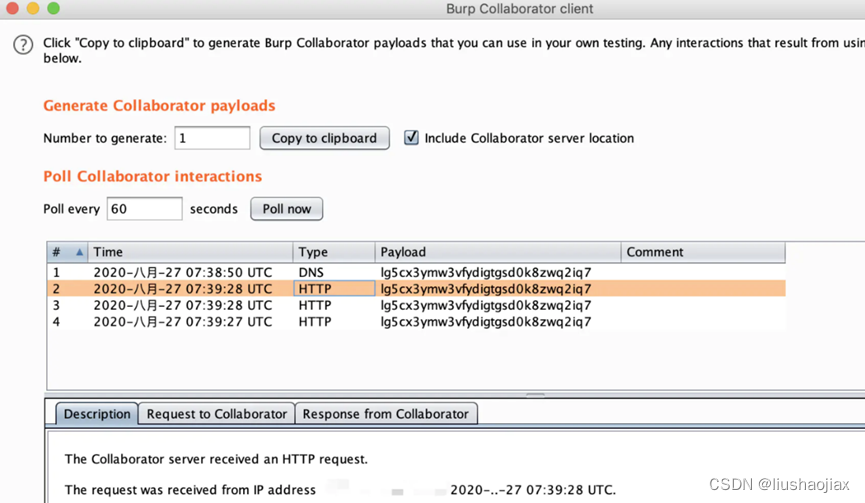Click the Number to generate input field
The width and height of the screenshot is (865, 503).
point(212,138)
